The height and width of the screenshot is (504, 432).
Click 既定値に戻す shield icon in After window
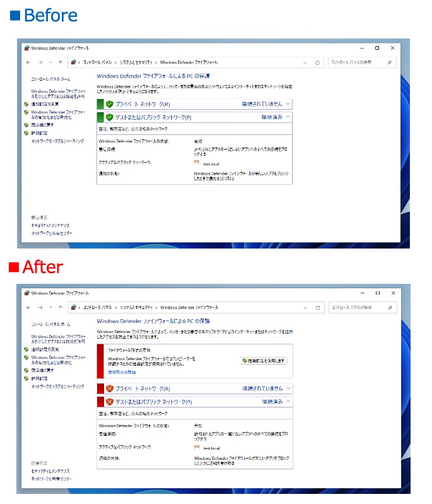[26, 370]
